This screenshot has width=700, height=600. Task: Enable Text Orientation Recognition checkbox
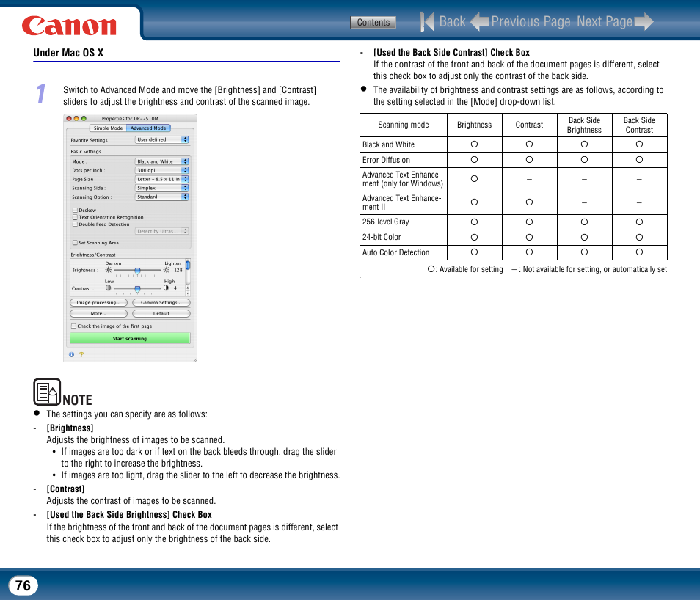(x=75, y=217)
